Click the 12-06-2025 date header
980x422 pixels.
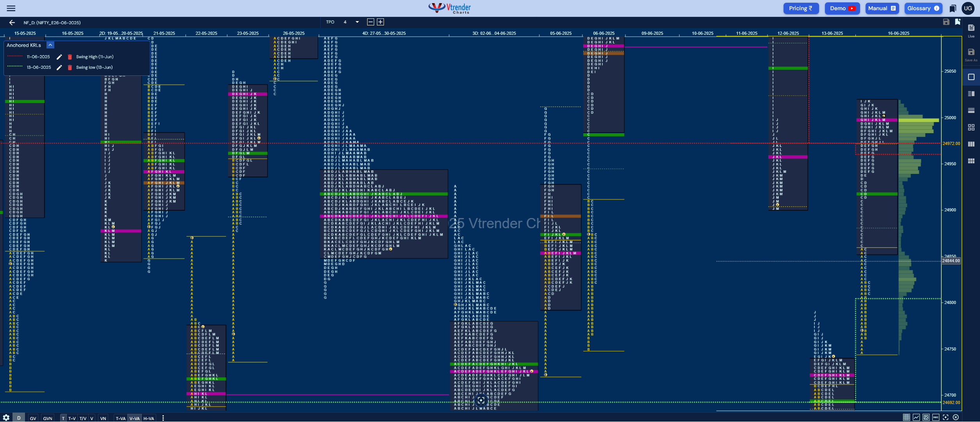(x=788, y=33)
